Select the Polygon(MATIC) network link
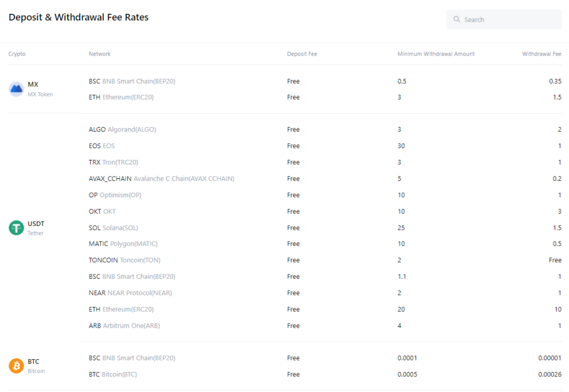Screen dimensions: 569x392 pos(133,244)
